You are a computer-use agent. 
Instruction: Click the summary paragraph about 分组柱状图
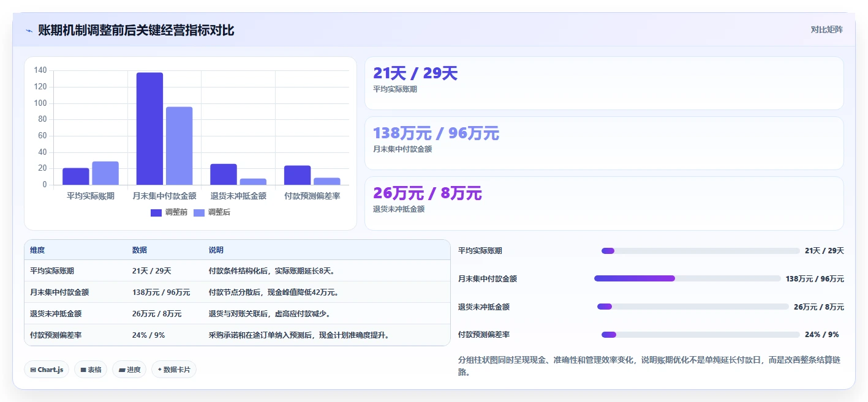(649, 366)
